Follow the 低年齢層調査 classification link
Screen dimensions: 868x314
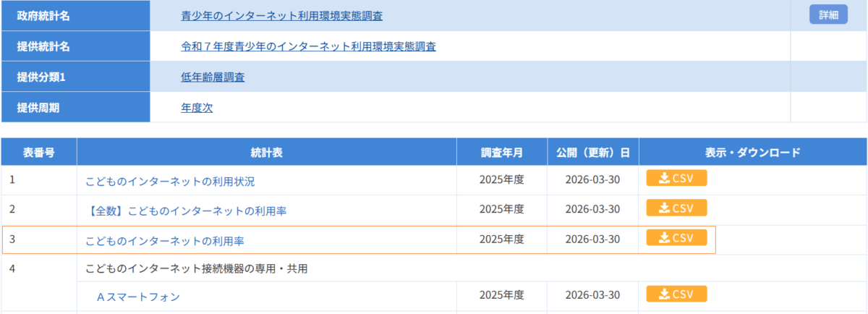coord(213,77)
